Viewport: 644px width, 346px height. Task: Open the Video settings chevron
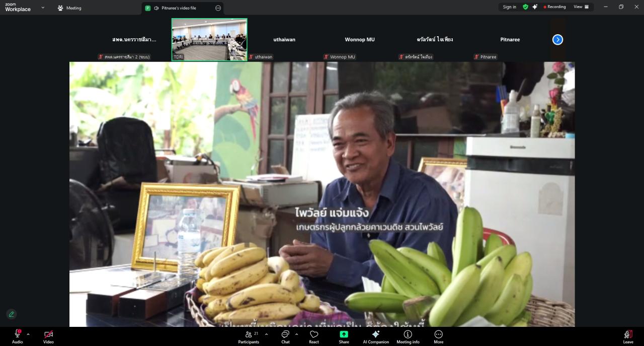click(x=59, y=333)
